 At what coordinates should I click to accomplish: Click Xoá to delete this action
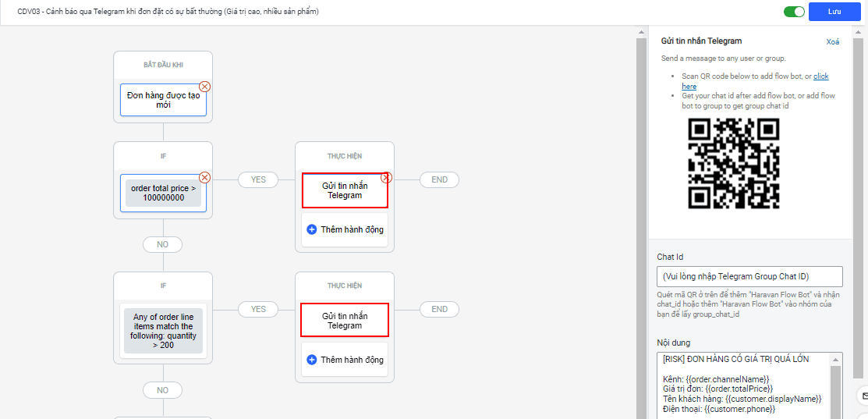[x=832, y=42]
